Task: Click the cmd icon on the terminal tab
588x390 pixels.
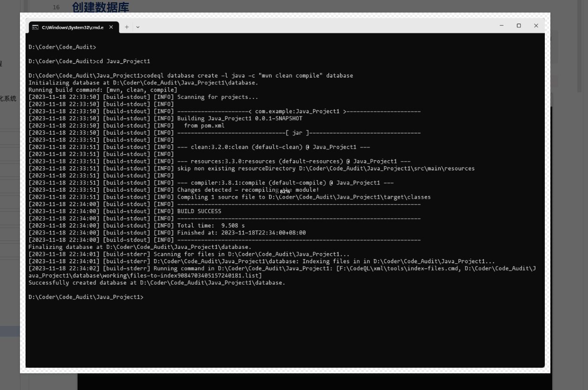Action: click(x=35, y=27)
